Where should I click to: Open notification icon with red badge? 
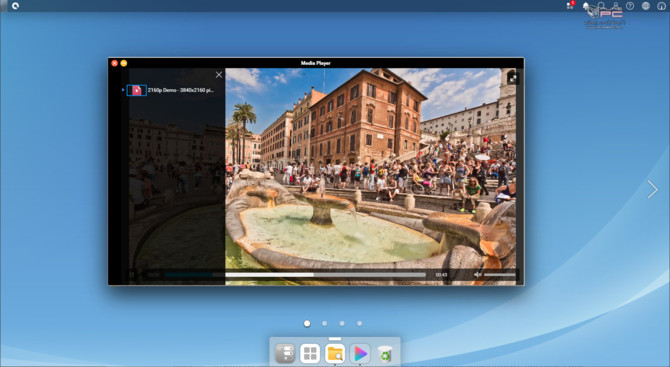570,5
